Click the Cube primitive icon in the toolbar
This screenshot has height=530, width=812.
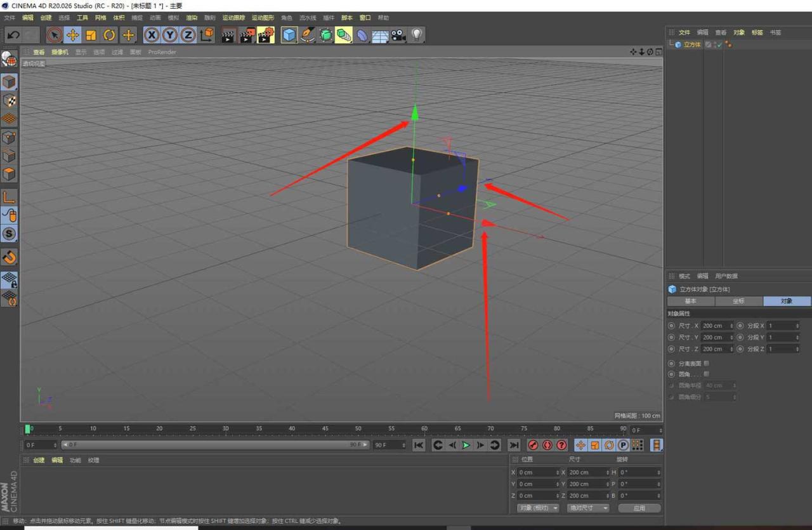pyautogui.click(x=289, y=35)
